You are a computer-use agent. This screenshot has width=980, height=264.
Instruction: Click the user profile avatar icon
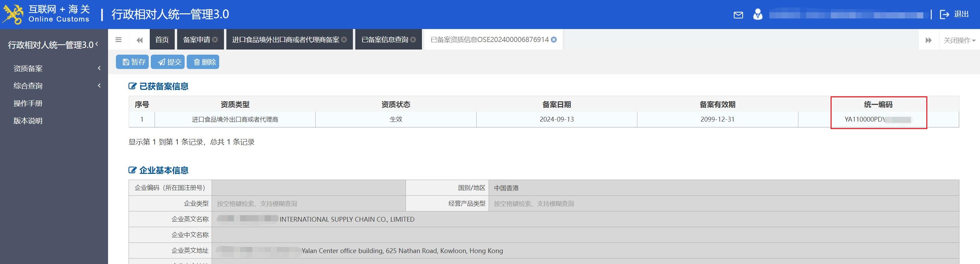(x=757, y=14)
